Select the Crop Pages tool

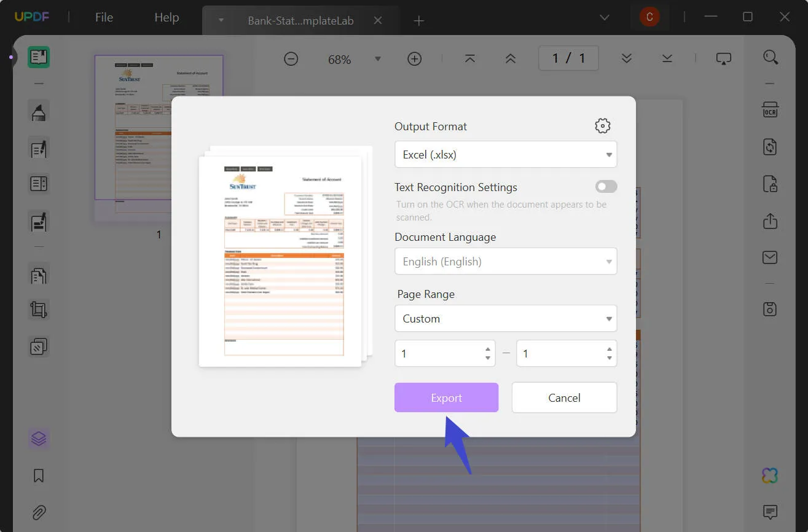pyautogui.click(x=39, y=310)
